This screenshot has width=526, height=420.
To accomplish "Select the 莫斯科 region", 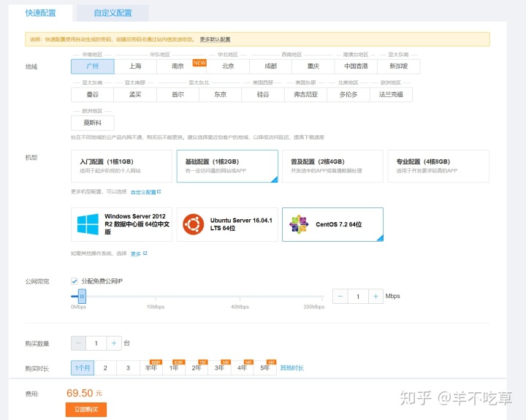I will (x=93, y=123).
